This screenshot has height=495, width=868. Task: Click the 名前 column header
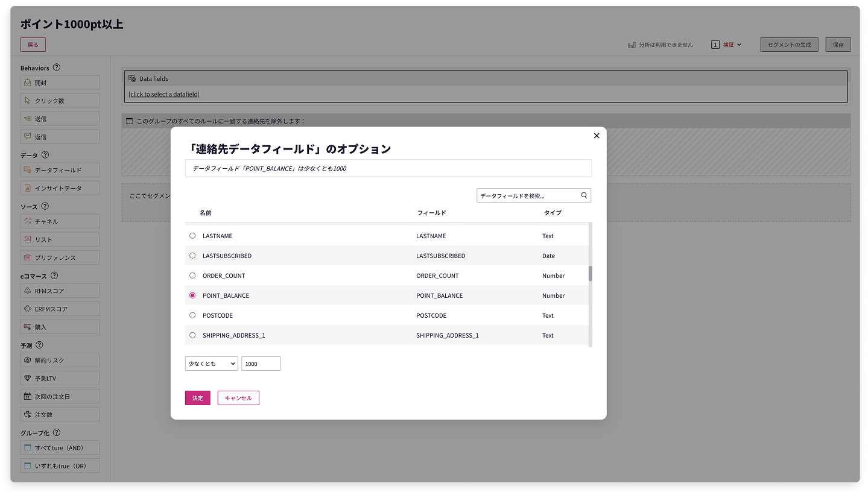[x=206, y=213]
